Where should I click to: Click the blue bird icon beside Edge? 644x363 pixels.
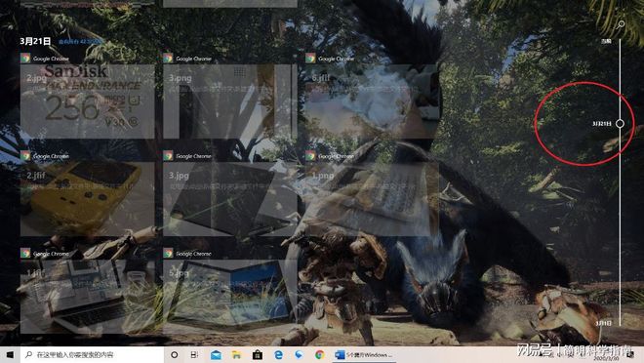[x=299, y=354]
